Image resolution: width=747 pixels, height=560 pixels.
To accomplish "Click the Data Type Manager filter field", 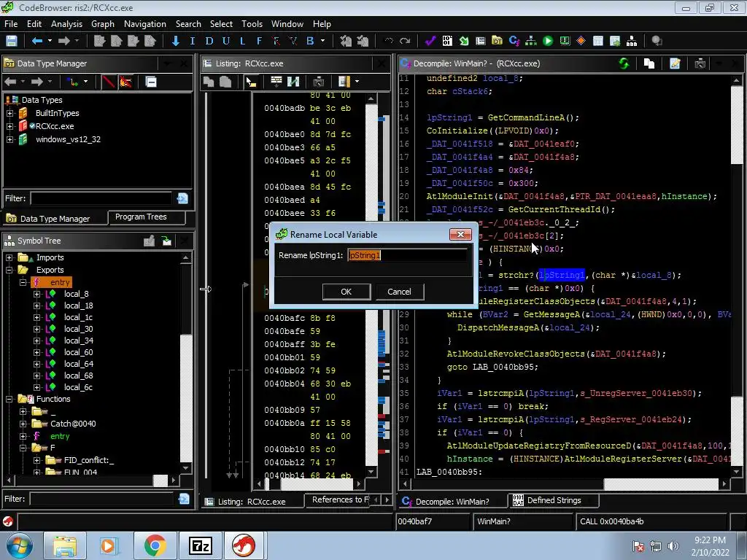I will pyautogui.click(x=101, y=198).
